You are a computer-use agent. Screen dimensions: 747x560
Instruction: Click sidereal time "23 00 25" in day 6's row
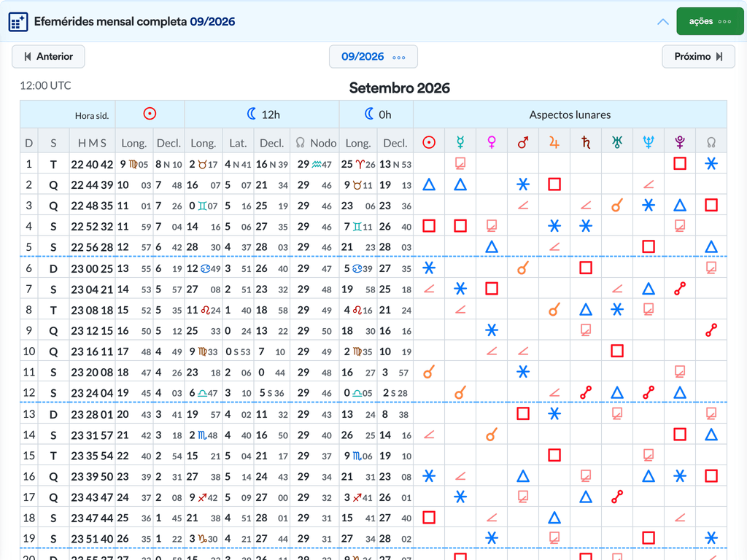pos(92,269)
